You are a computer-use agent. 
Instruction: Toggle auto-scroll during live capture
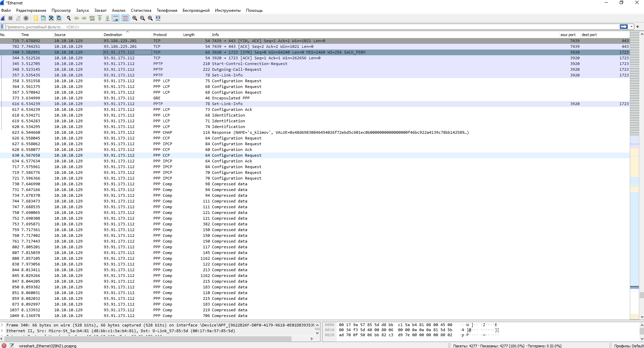click(x=116, y=18)
